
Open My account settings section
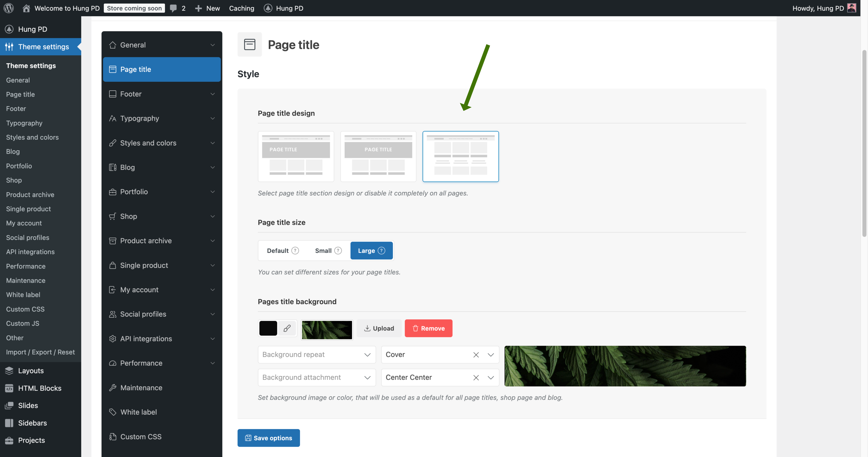162,290
